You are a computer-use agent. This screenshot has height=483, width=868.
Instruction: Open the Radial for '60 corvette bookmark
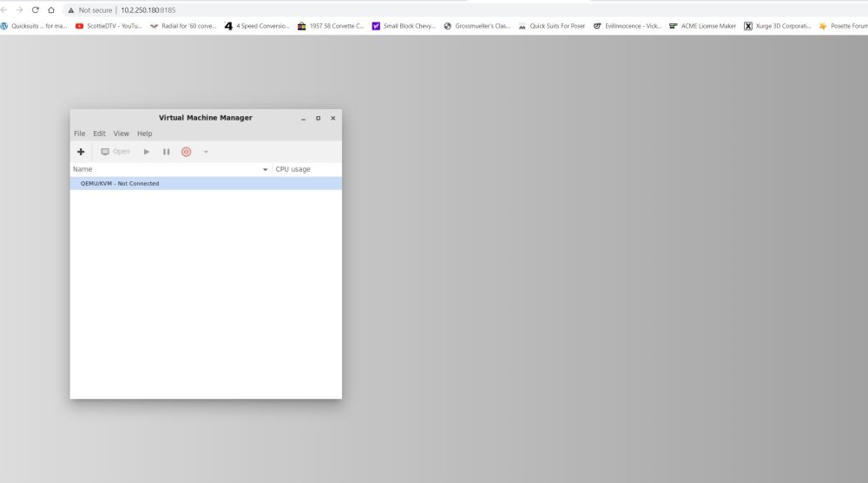tap(183, 26)
